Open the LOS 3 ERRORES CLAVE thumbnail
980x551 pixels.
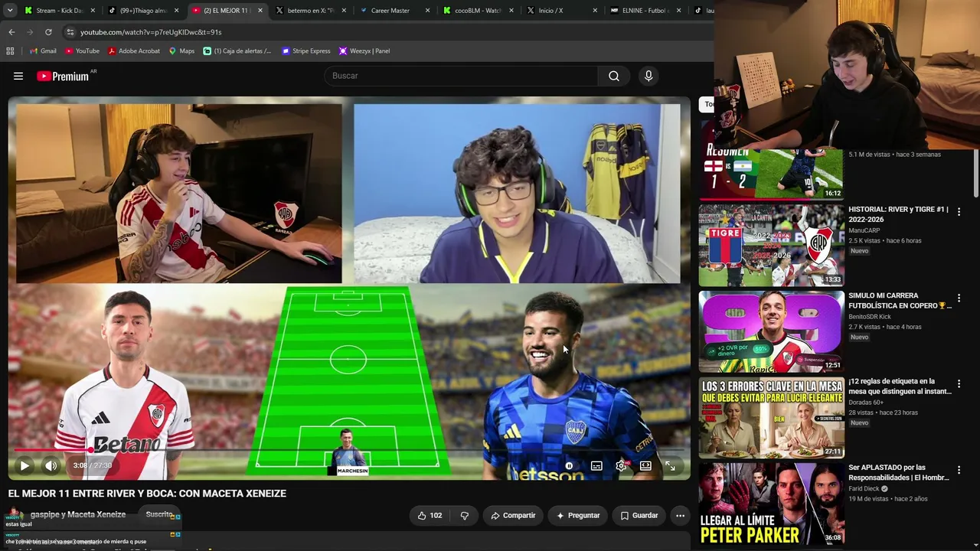[x=771, y=417]
